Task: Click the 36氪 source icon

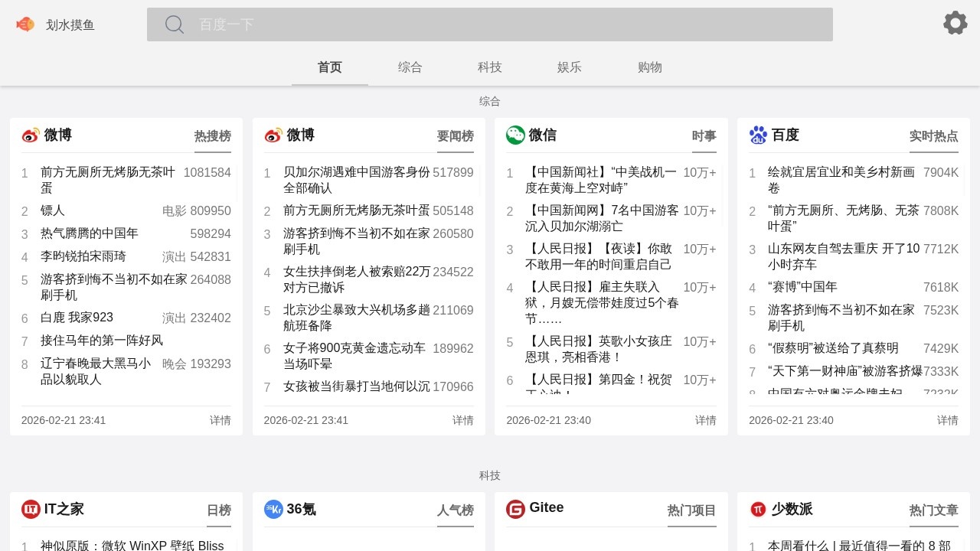Action: 273,510
